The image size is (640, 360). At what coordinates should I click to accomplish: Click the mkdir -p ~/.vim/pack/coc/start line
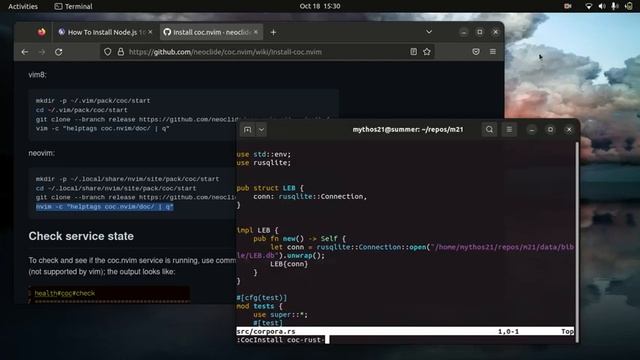point(93,100)
